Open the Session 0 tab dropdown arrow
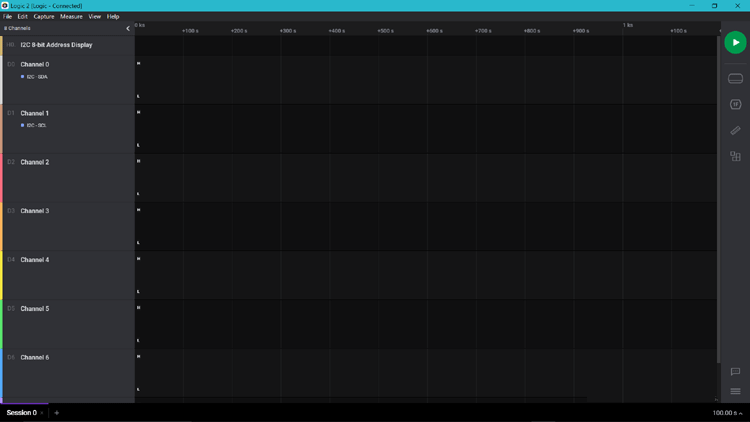 click(42, 413)
